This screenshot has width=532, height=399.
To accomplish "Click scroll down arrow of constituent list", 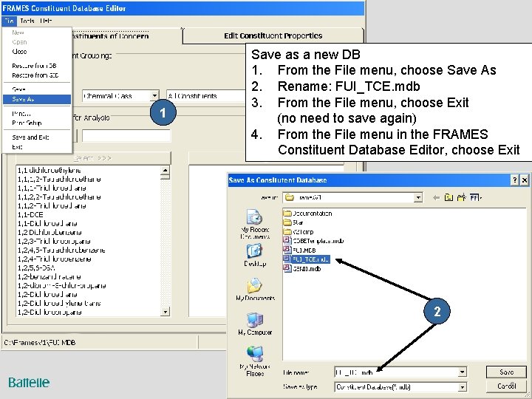I will coord(165,312).
